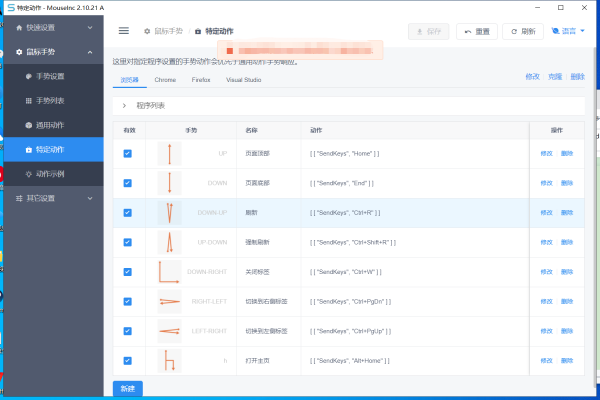Click the 保存 save button
The height and width of the screenshot is (400, 600).
click(x=429, y=31)
